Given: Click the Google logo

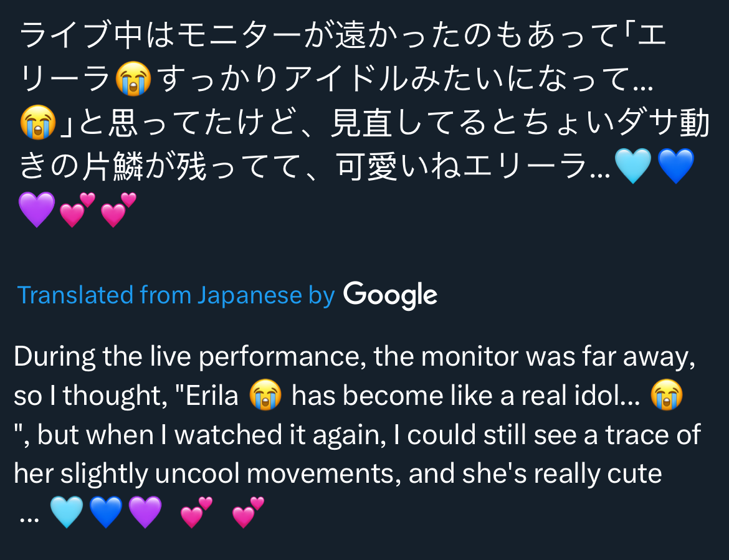Looking at the screenshot, I should coord(390,295).
